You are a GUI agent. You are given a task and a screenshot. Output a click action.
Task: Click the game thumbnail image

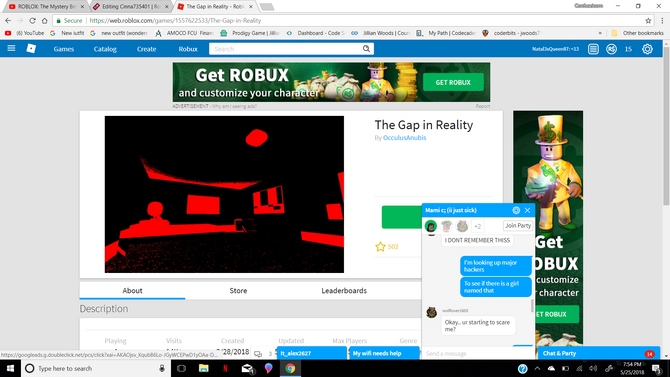pyautogui.click(x=224, y=194)
